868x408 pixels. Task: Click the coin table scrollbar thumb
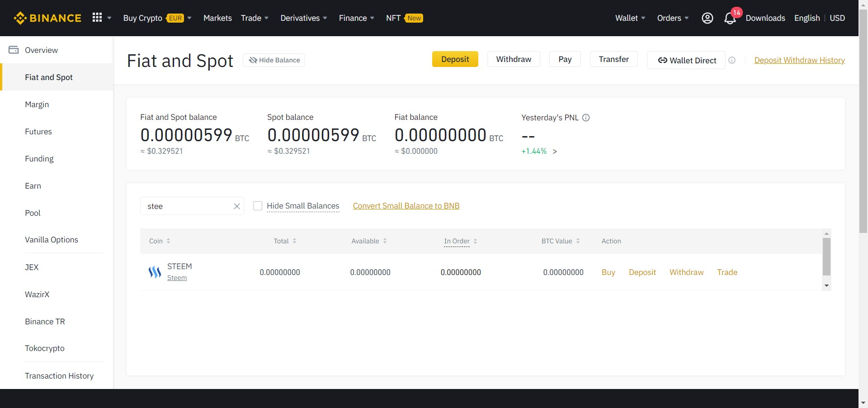826,256
